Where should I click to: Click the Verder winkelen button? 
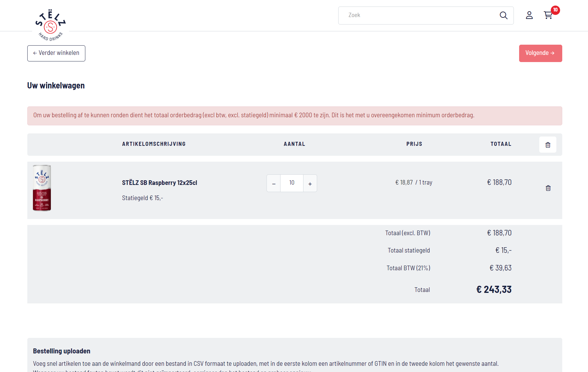(x=56, y=53)
